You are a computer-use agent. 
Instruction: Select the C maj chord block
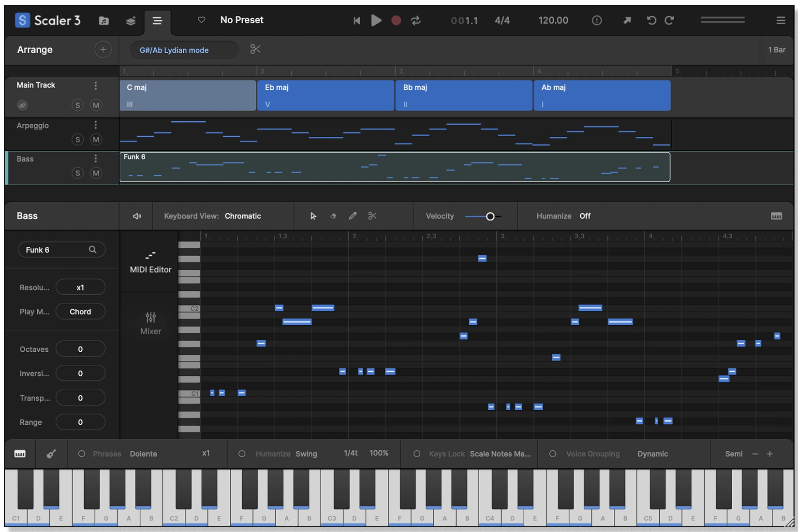(188, 95)
